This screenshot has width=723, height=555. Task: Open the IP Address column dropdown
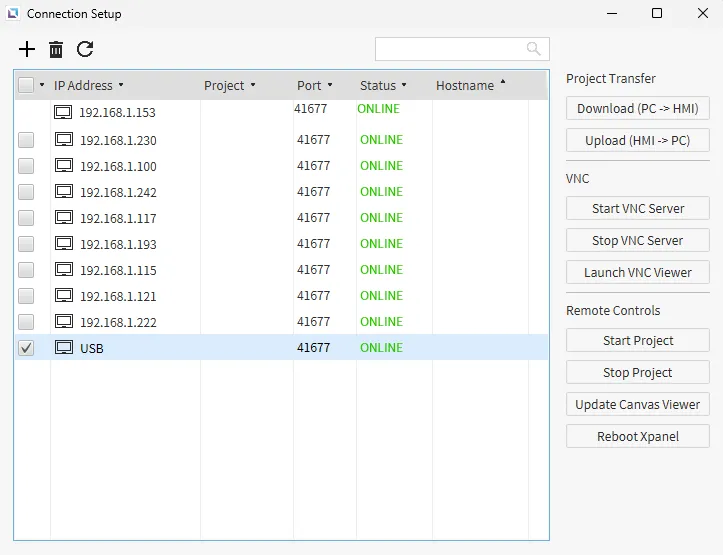[x=121, y=85]
